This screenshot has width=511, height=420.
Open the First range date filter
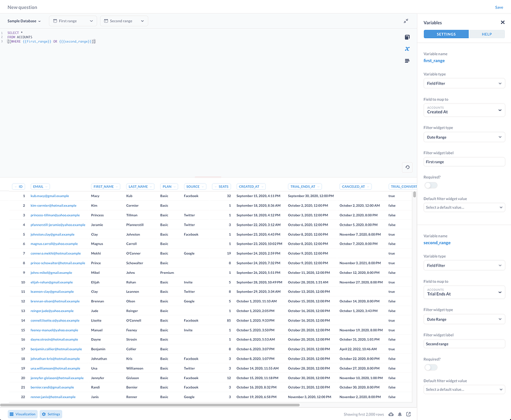73,21
